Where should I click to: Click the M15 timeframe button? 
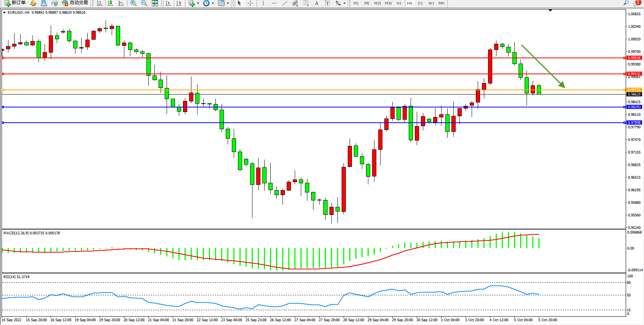click(x=377, y=3)
